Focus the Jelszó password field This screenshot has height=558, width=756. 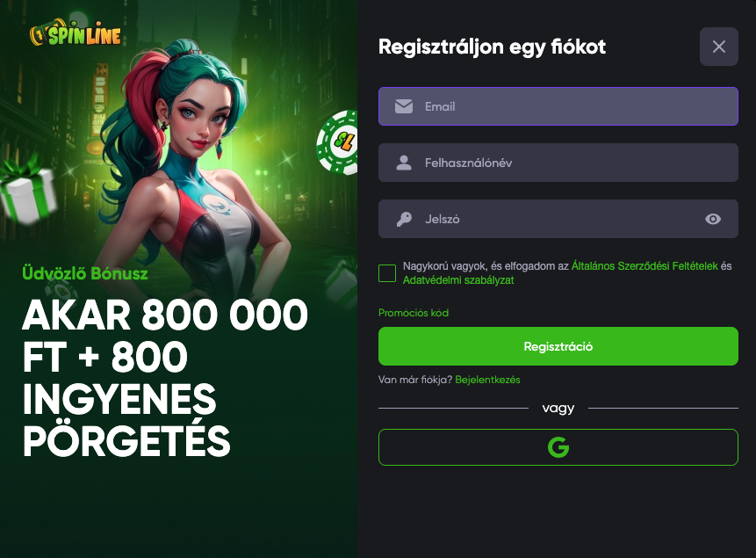558,219
